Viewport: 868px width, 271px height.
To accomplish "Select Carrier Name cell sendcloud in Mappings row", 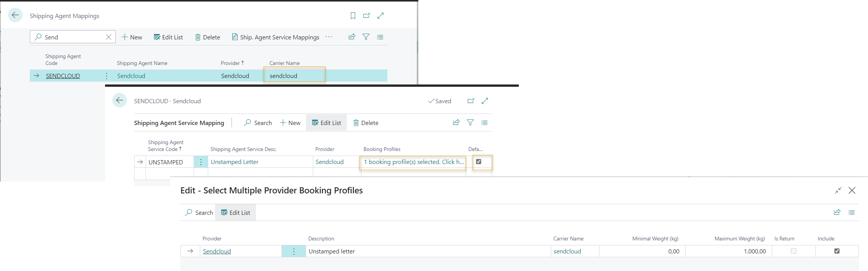I will [294, 76].
